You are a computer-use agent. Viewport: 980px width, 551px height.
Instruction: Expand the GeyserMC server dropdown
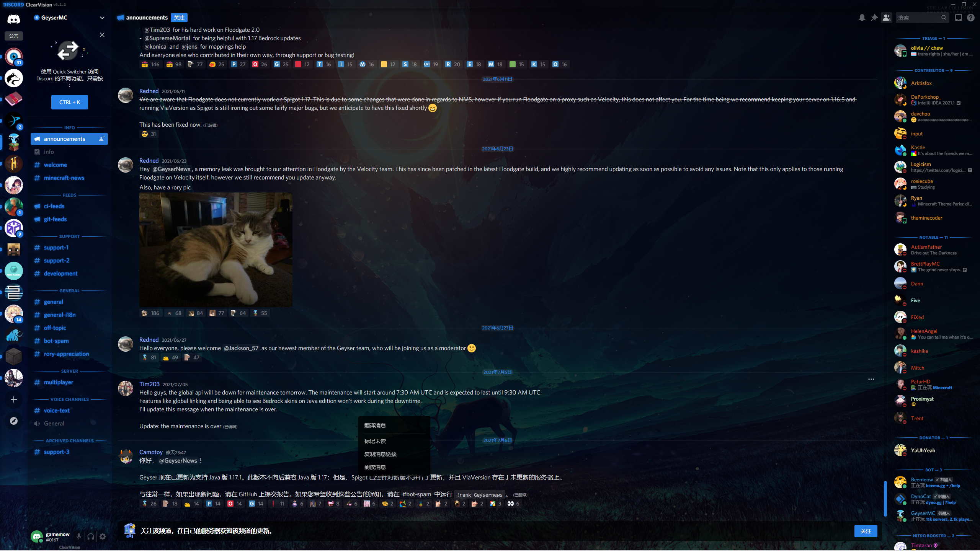pos(102,18)
